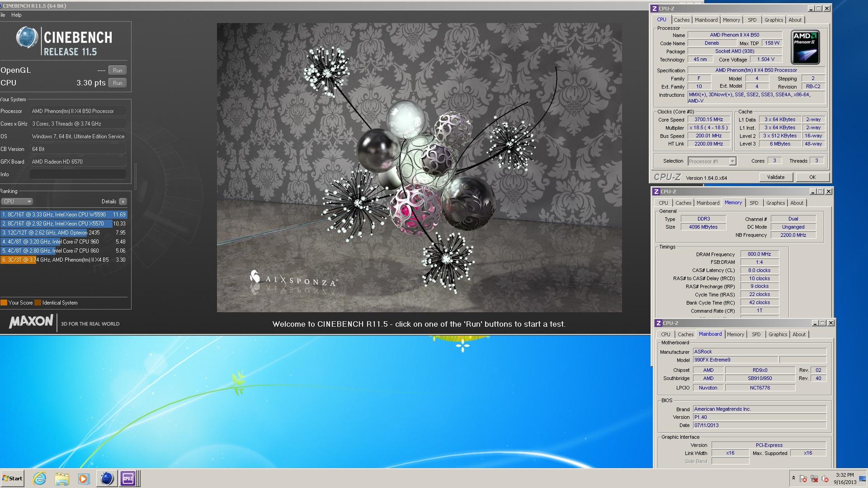Select ranking row Intel Xeon CPU W5590
Image resolution: width=868 pixels, height=488 pixels.
coord(64,215)
